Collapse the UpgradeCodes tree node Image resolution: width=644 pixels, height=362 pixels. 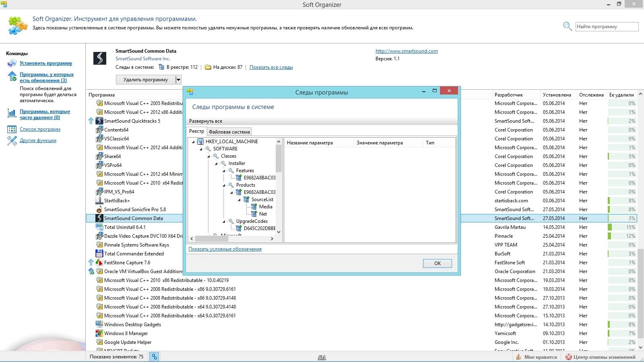224,221
